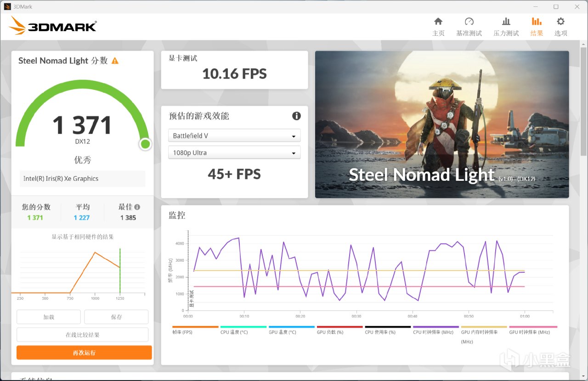This screenshot has width=588, height=381.
Task: Open the 基准测试 benchmark gauge icon
Action: pos(469,22)
